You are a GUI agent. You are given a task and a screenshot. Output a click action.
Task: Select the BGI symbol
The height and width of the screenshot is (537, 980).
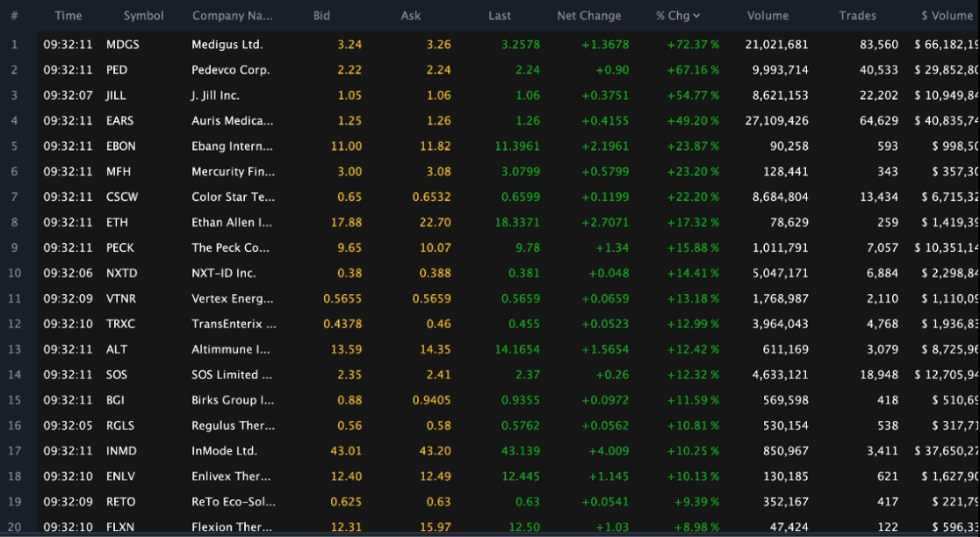[x=115, y=400]
